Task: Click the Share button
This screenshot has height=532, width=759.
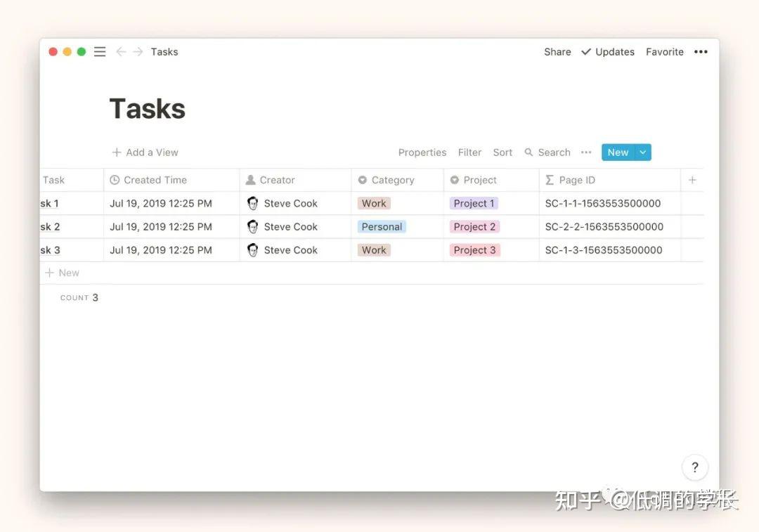Action: point(557,52)
